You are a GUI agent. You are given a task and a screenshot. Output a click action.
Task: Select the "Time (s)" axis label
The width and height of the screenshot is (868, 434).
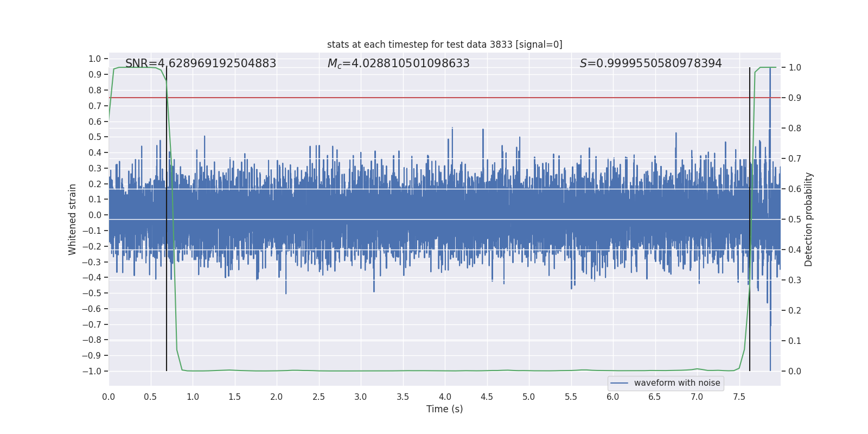click(445, 409)
